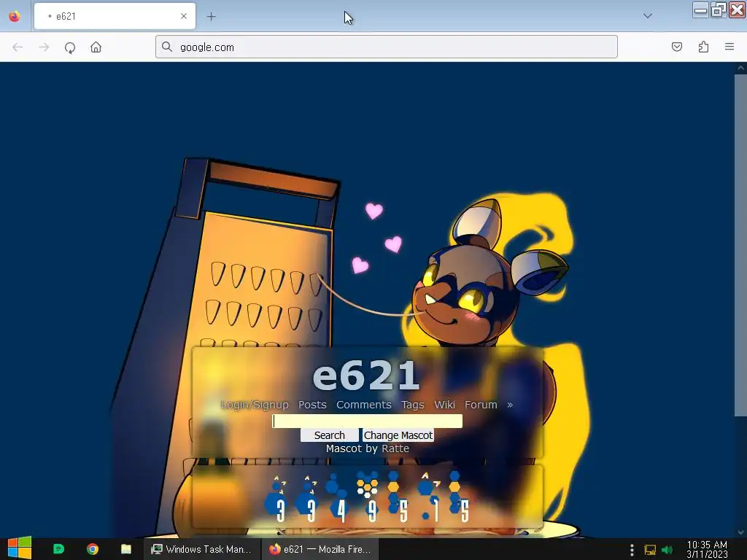Click the vertical page scrollbar thumb
Viewport: 747px width, 560px height.
pyautogui.click(x=741, y=245)
